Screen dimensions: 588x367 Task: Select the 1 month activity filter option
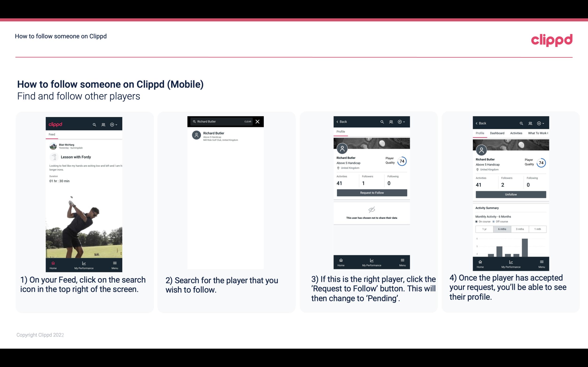click(x=538, y=229)
